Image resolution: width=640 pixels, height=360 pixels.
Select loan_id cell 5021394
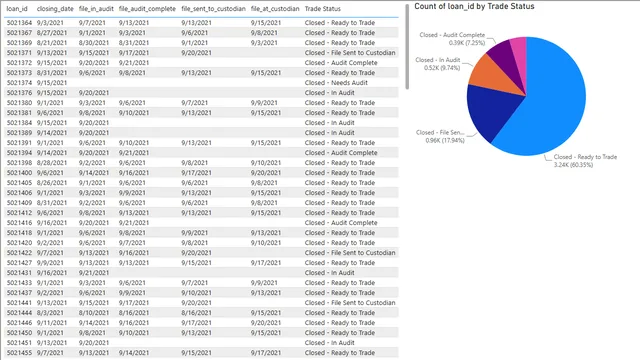click(x=19, y=153)
